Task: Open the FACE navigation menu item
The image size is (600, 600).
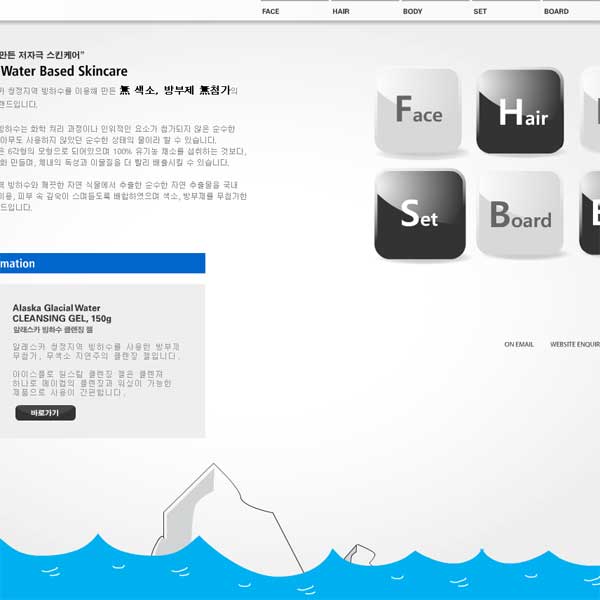Action: 271,11
